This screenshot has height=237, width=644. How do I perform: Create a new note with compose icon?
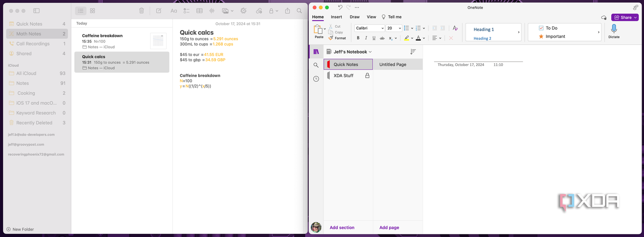(x=159, y=11)
